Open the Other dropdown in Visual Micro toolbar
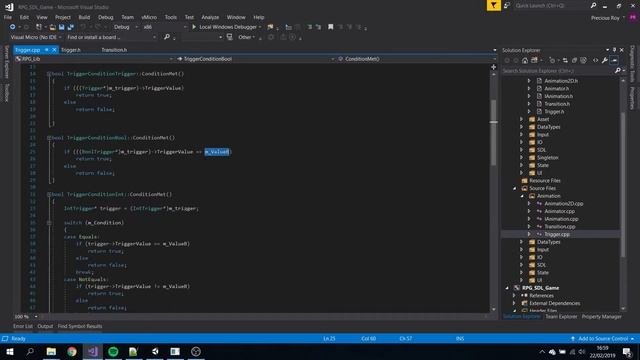Screen dimensions: 640x360 [x=247, y=37]
